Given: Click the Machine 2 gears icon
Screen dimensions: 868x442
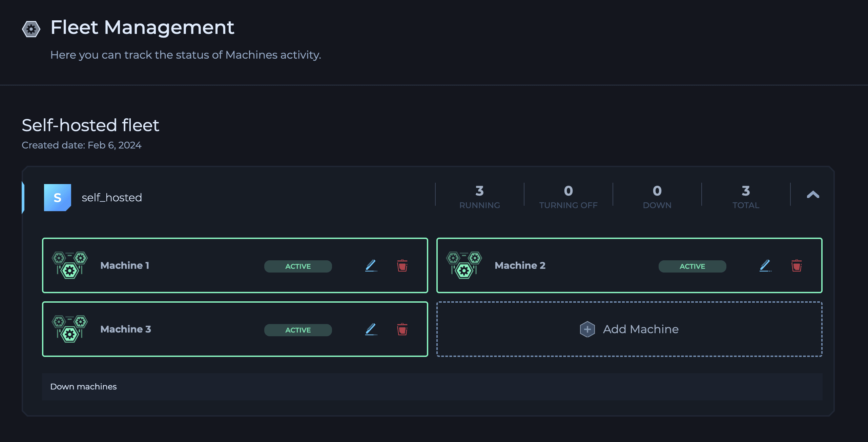Looking at the screenshot, I should point(464,265).
